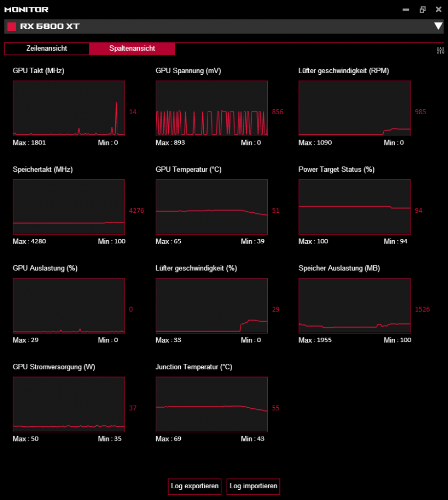The image size is (448, 500).
Task: Expand the RX 6800 XT device dropdown
Action: (x=438, y=26)
